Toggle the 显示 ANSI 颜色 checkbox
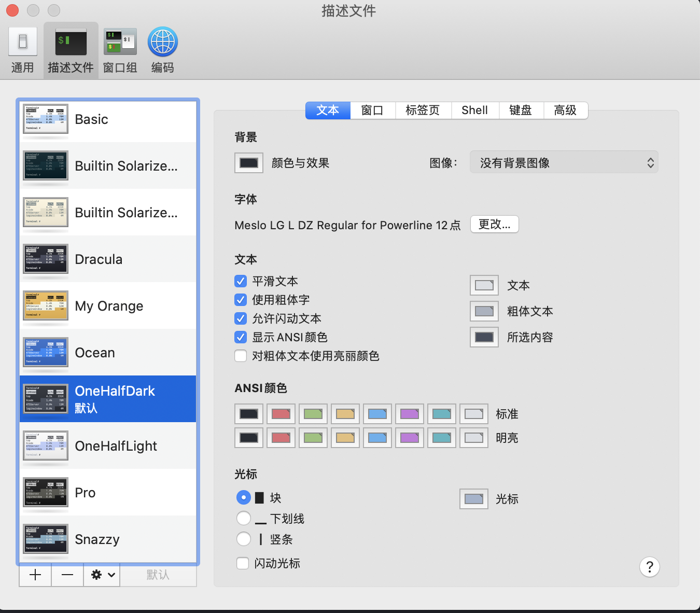Viewport: 700px width, 613px height. coord(241,337)
